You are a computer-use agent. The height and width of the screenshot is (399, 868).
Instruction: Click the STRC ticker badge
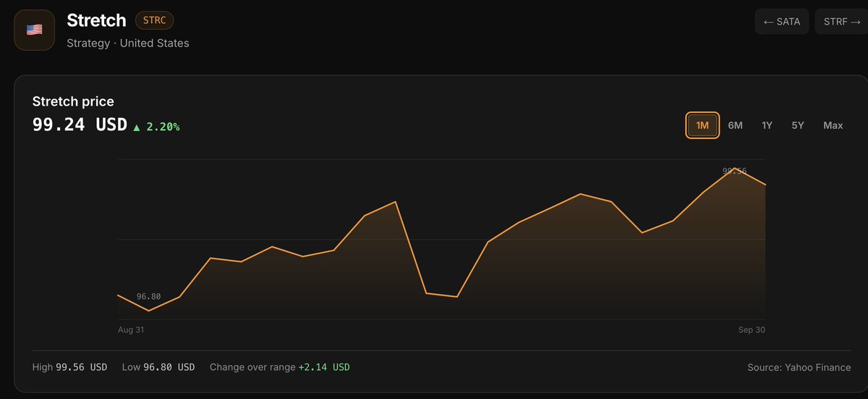coord(155,20)
